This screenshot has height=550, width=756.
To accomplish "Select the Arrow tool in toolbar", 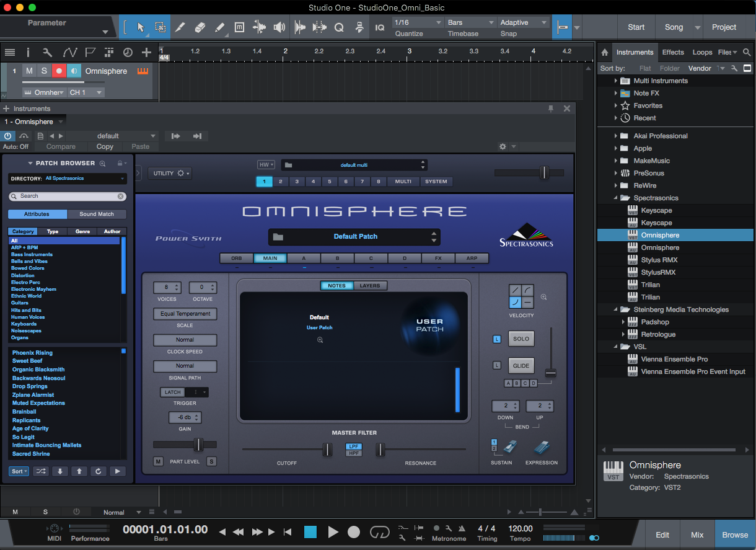I will pos(141,27).
